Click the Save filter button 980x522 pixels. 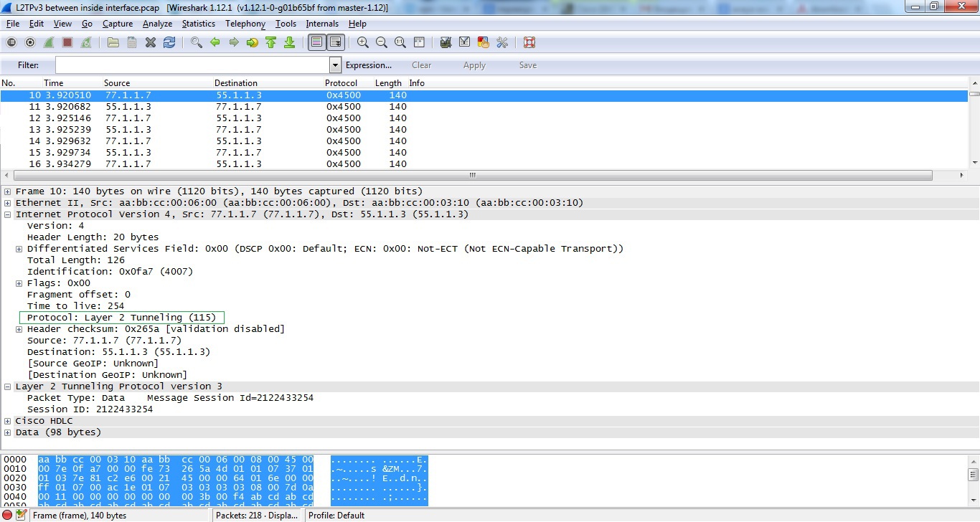click(528, 65)
